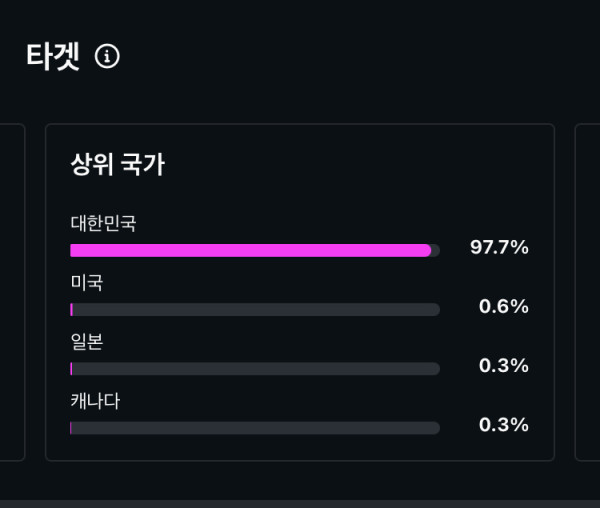Click the gray strip at the bottom edge

[300, 504]
